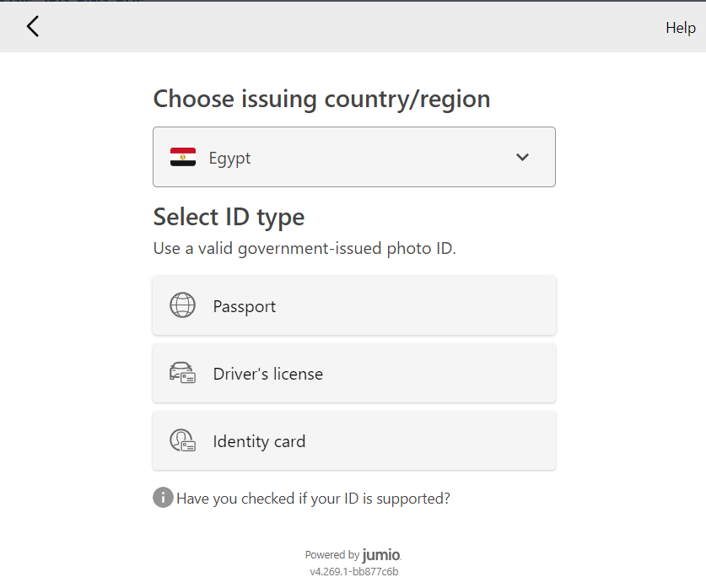Click the "Use a valid government-issued photo ID" text

tap(304, 249)
